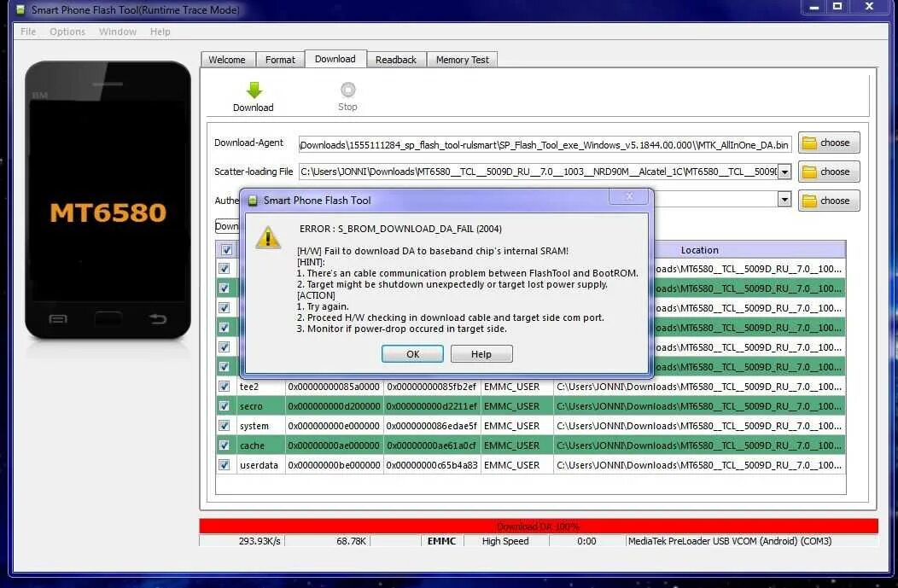Click EMMC in the status bar

(441, 541)
